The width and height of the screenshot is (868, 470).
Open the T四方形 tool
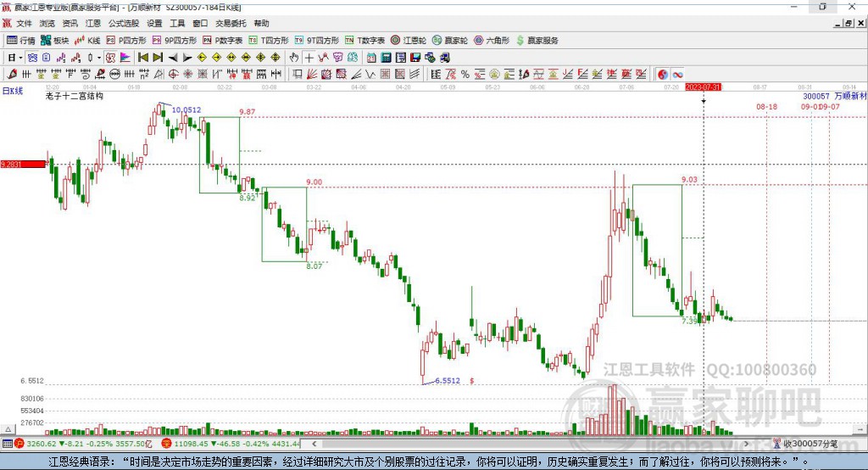pos(269,41)
